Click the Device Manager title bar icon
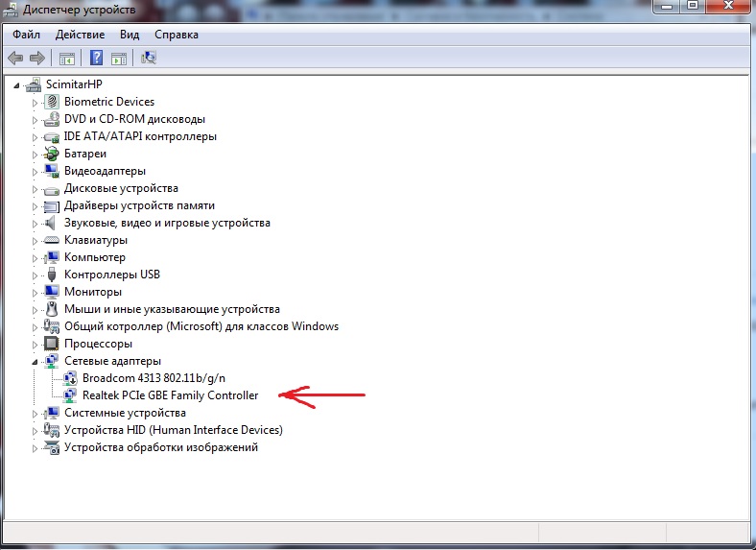 pyautogui.click(x=11, y=9)
